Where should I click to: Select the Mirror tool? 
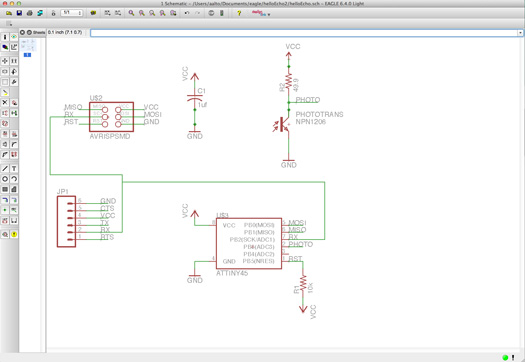pyautogui.click(x=5, y=71)
